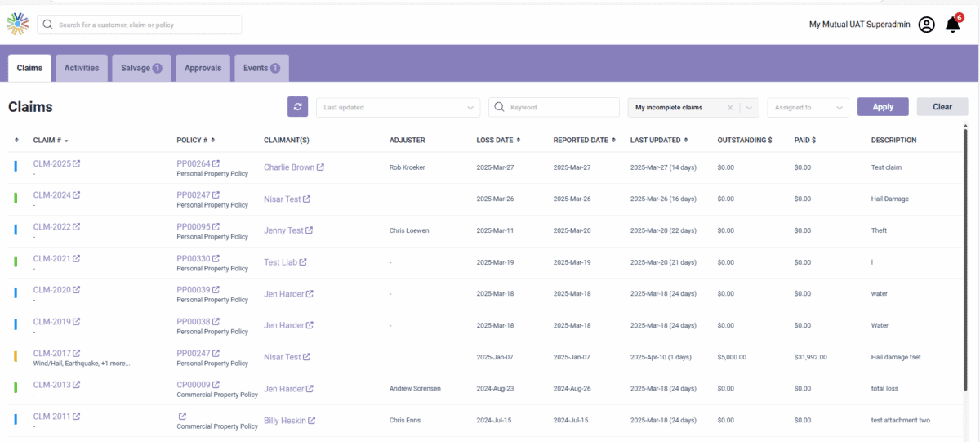Open external link icon beside Billy Heskin
The height and width of the screenshot is (442, 980).
[311, 421]
